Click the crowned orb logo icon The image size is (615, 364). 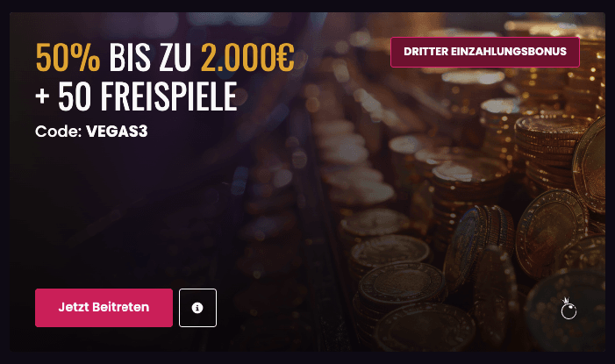[x=569, y=309]
